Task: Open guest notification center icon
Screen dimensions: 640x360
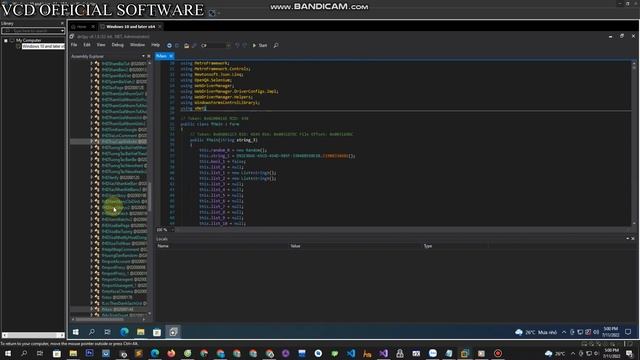Action: coord(628,332)
